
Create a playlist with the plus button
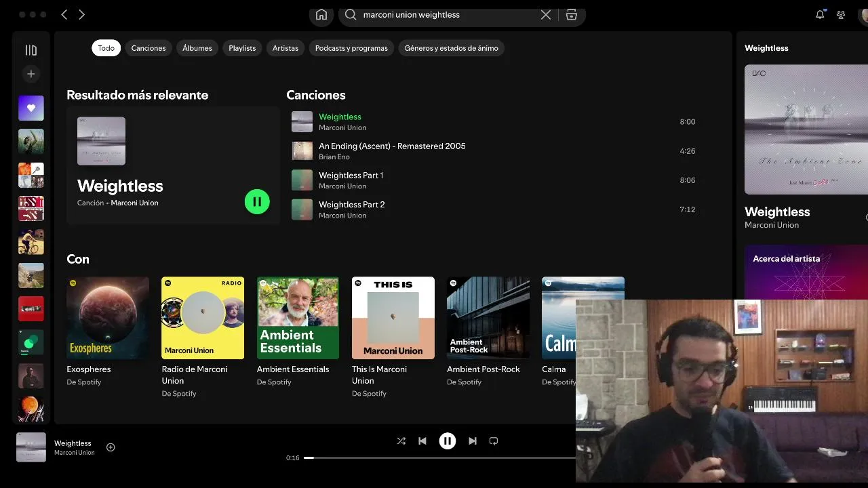[x=31, y=74]
